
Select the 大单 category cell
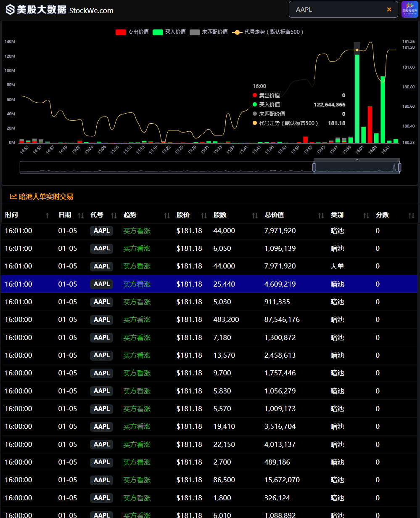(337, 266)
